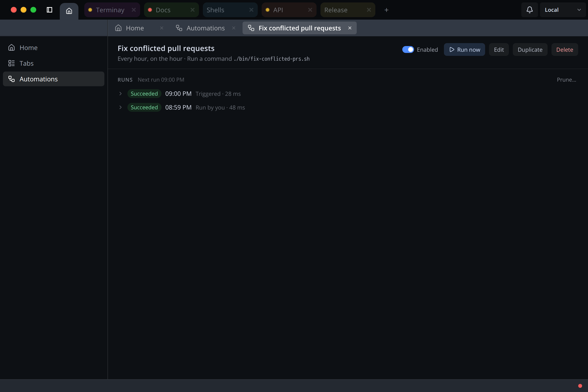Viewport: 588px width, 392px height.
Task: Click Succeeded badge of 09:00 PM run
Action: click(x=144, y=94)
